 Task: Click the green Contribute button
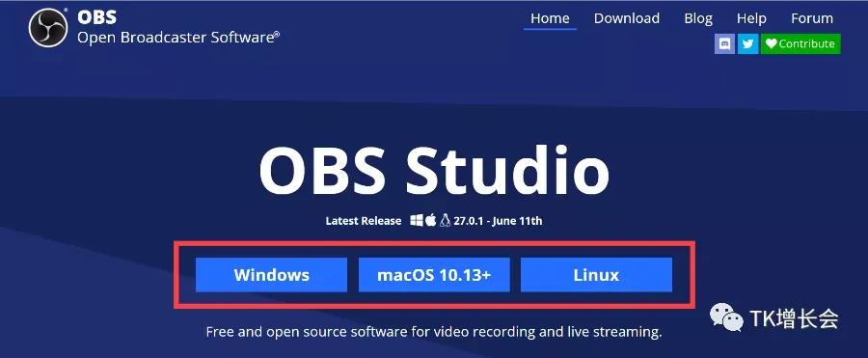point(800,43)
